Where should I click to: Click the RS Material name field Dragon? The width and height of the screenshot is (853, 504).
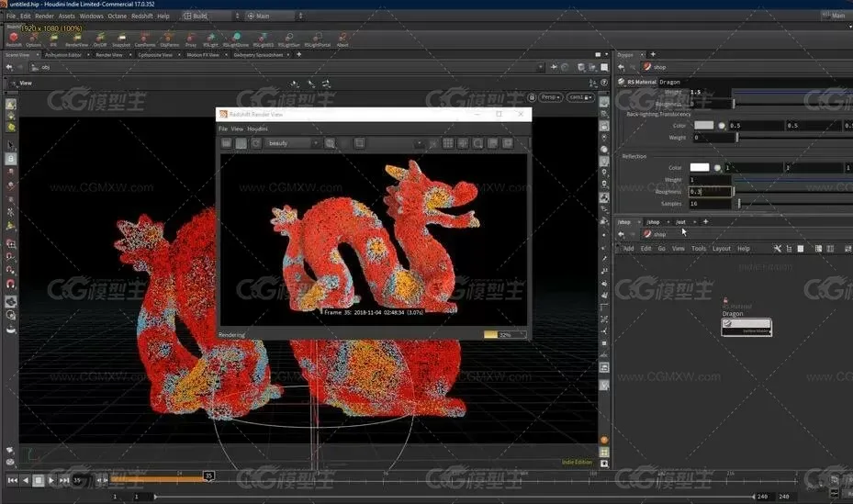click(755, 82)
